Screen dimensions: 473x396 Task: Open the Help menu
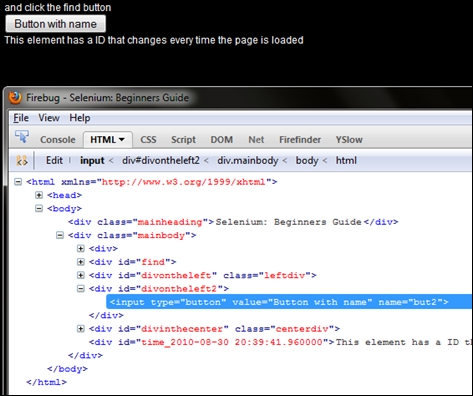pyautogui.click(x=80, y=118)
